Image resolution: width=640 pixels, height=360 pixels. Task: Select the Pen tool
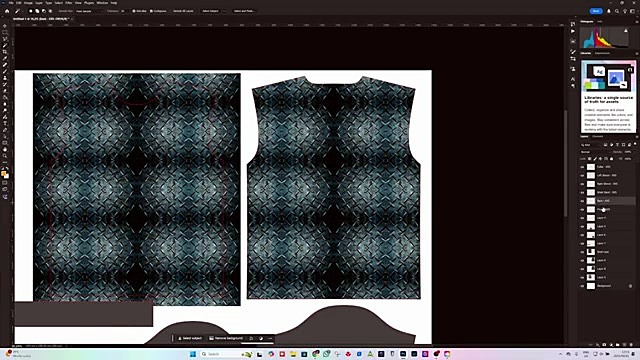[5, 117]
